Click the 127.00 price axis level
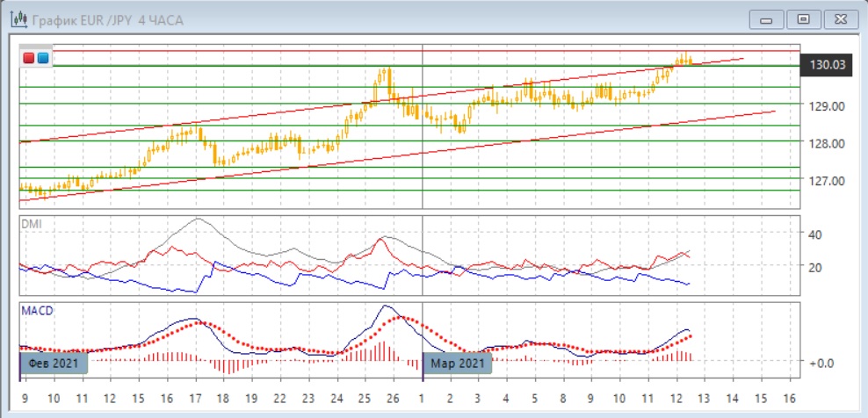Screen dimensions: 868x418 click(826, 181)
